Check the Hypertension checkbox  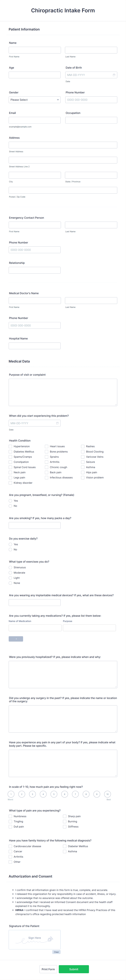pyautogui.click(x=10, y=446)
